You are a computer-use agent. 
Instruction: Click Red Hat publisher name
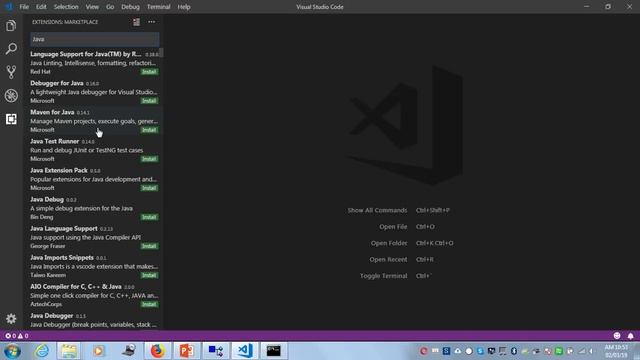click(40, 71)
